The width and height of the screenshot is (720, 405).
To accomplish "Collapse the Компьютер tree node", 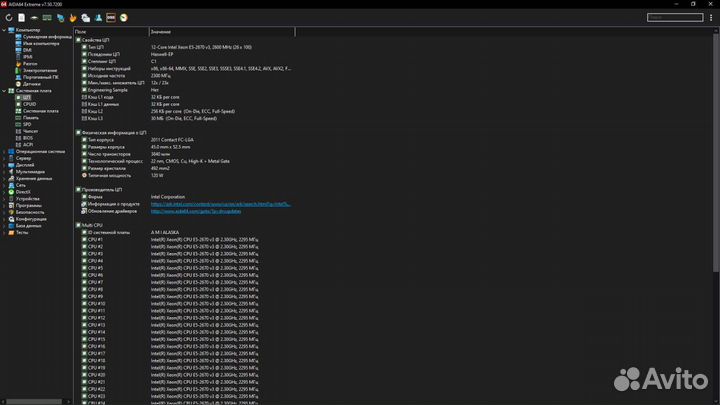I will pyautogui.click(x=5, y=31).
